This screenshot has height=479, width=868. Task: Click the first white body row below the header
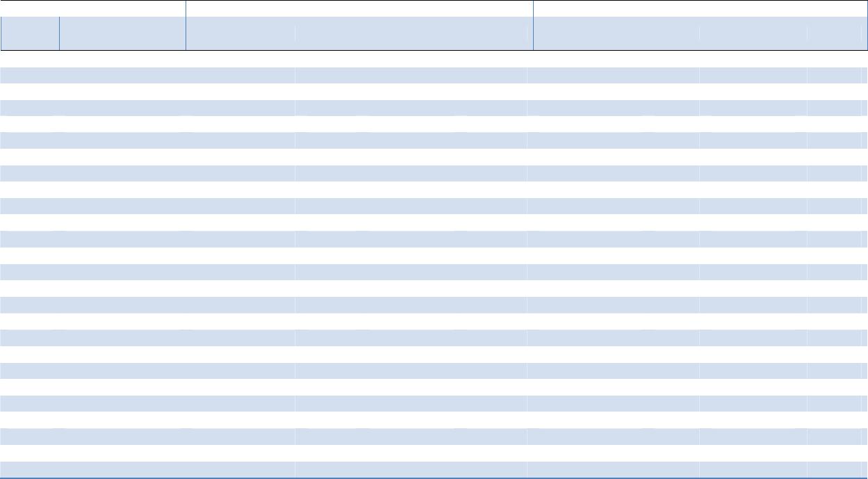tap(434, 59)
